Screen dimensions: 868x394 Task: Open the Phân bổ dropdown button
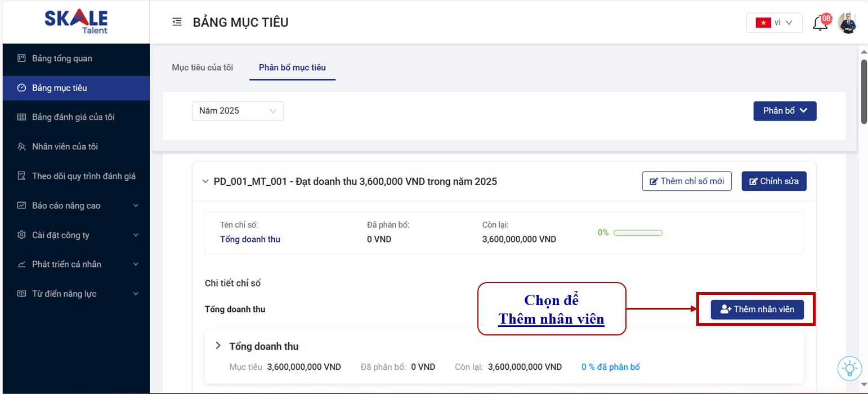pos(785,111)
